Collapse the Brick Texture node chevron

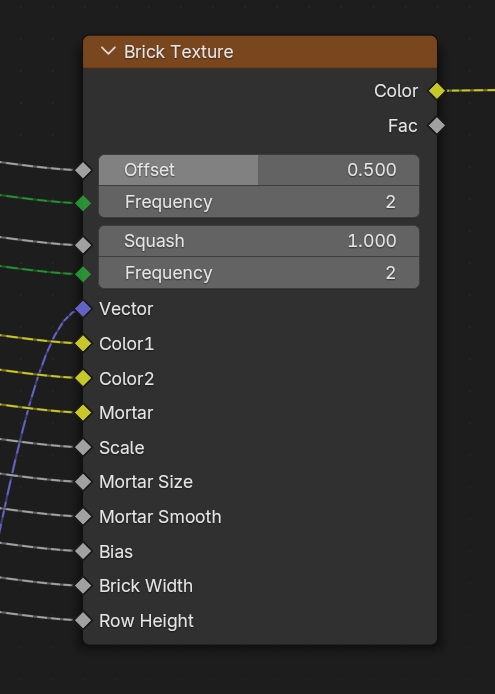point(108,51)
